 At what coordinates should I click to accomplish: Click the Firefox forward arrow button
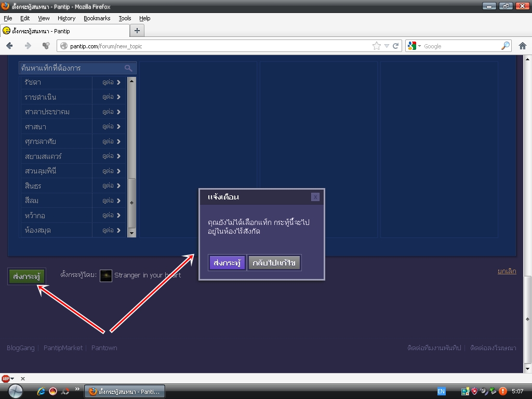(28, 46)
